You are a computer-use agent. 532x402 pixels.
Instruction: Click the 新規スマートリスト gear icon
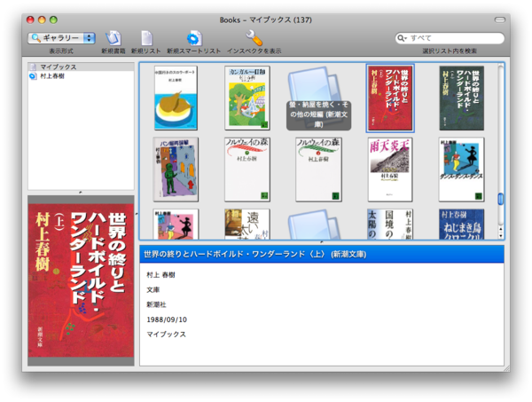pos(194,38)
